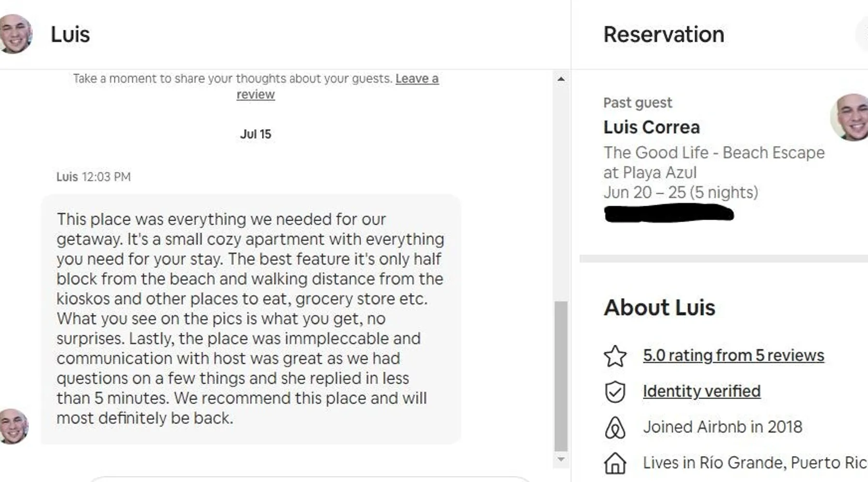The height and width of the screenshot is (482, 868).
Task: Click the Joined Airbnb in 2018 text
Action: [722, 427]
